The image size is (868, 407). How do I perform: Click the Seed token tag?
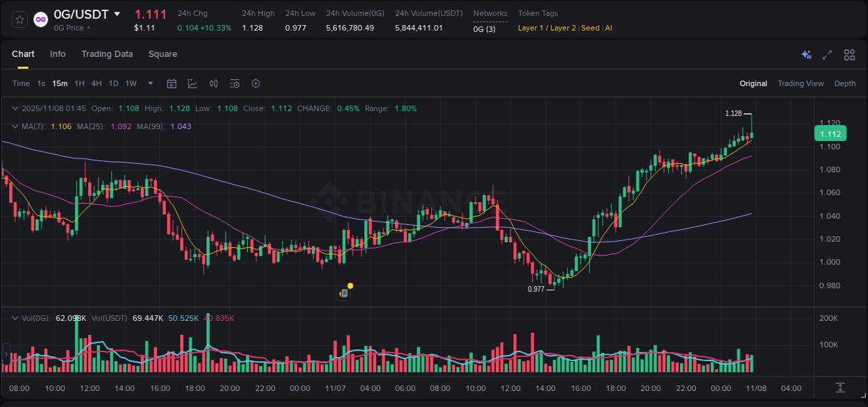click(x=590, y=28)
